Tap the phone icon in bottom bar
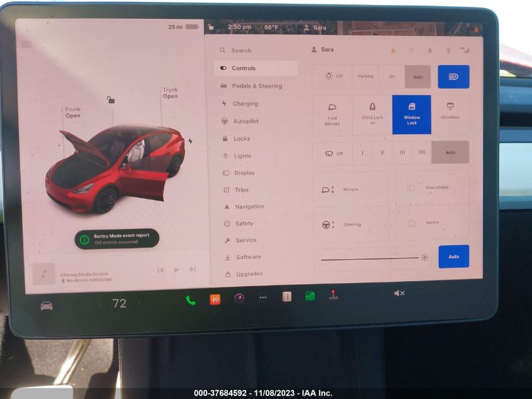Screen dimensions: 532x399 (190, 300)
